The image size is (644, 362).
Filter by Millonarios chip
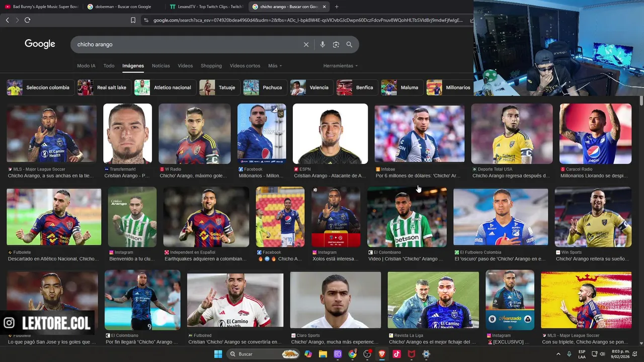click(449, 87)
